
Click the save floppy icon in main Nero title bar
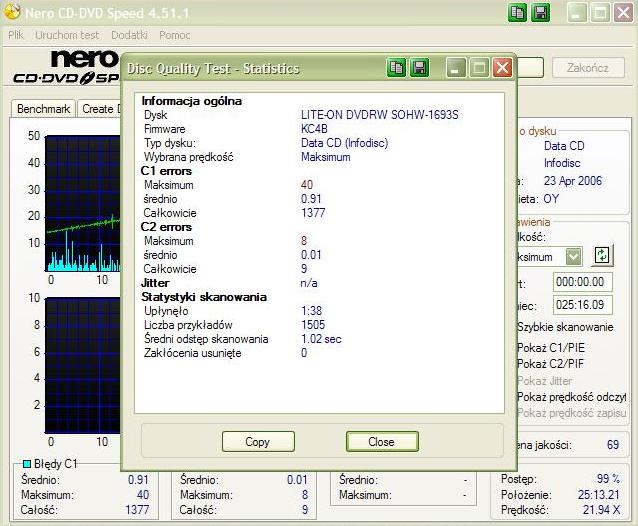click(541, 13)
